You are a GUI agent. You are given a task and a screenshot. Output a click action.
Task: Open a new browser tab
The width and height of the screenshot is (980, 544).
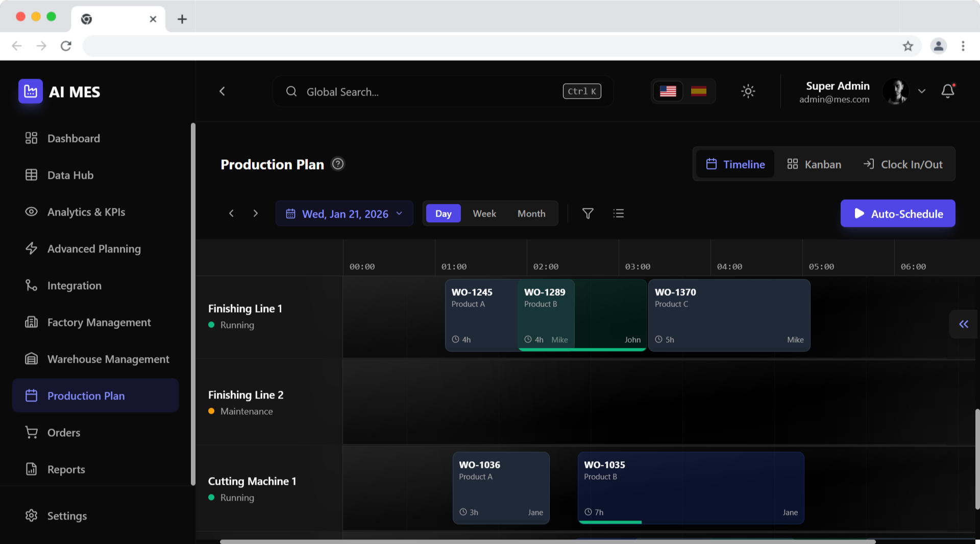pos(182,19)
